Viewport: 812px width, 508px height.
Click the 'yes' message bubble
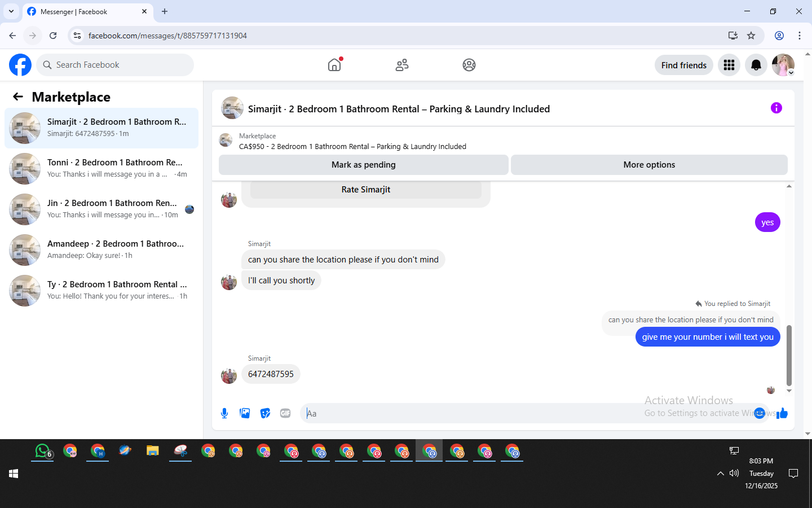(x=767, y=222)
